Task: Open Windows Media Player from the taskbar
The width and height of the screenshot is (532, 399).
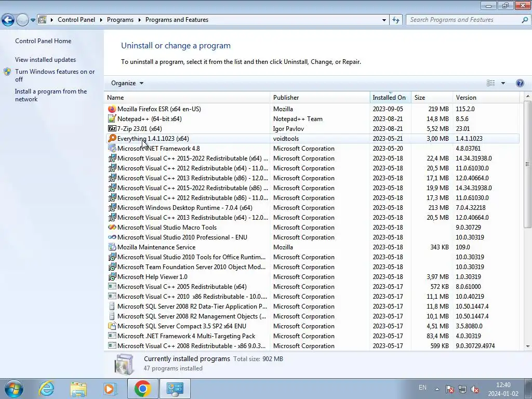Action: click(x=110, y=389)
